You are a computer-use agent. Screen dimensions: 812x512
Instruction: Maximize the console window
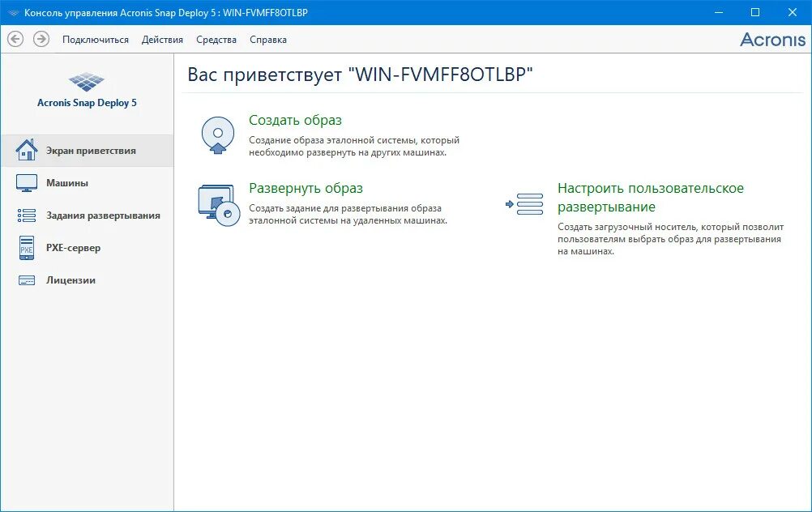click(755, 12)
